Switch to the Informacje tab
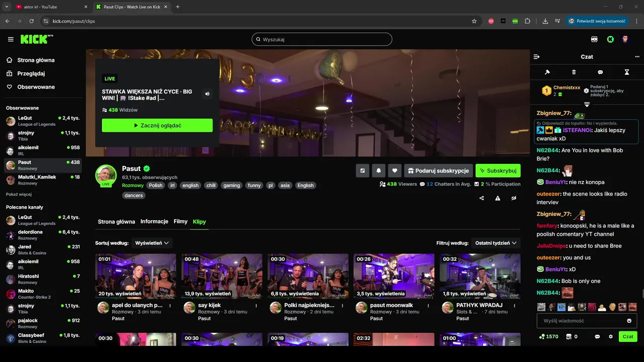The image size is (644, 362). click(x=154, y=222)
